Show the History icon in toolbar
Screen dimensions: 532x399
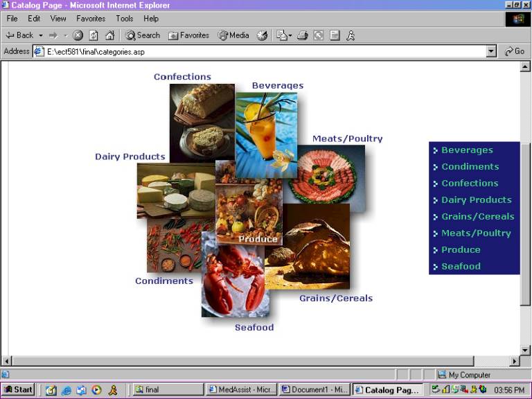tap(262, 35)
